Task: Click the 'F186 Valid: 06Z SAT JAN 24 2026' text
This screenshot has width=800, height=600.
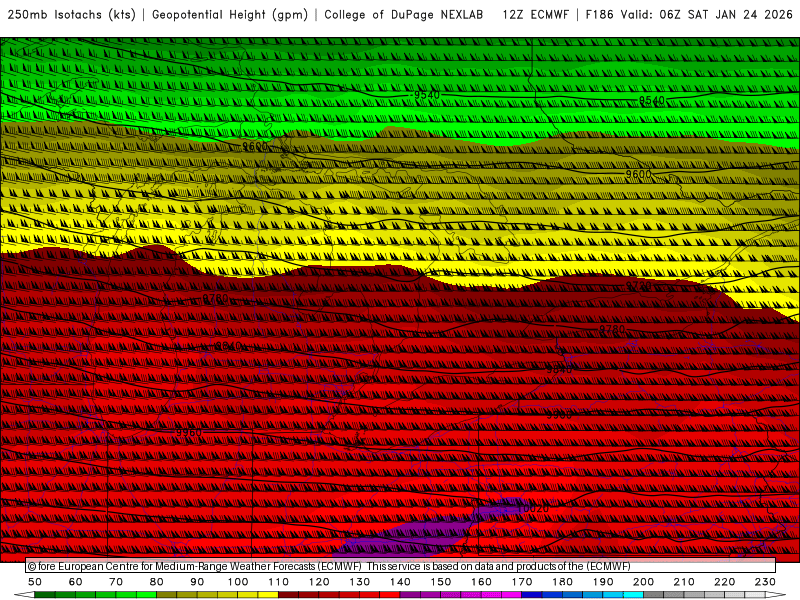Action: point(689,15)
